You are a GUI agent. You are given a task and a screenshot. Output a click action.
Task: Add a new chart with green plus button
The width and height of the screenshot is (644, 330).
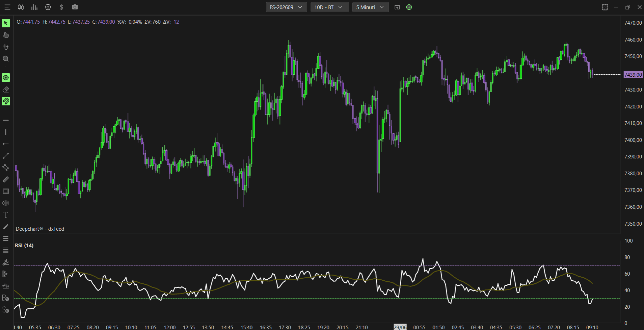pyautogui.click(x=409, y=7)
